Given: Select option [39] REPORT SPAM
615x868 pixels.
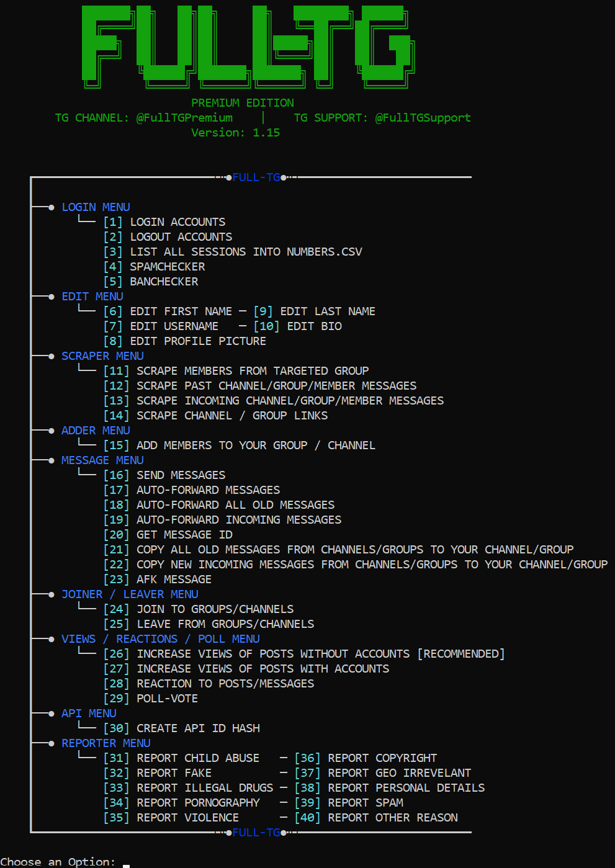Looking at the screenshot, I should (349, 803).
